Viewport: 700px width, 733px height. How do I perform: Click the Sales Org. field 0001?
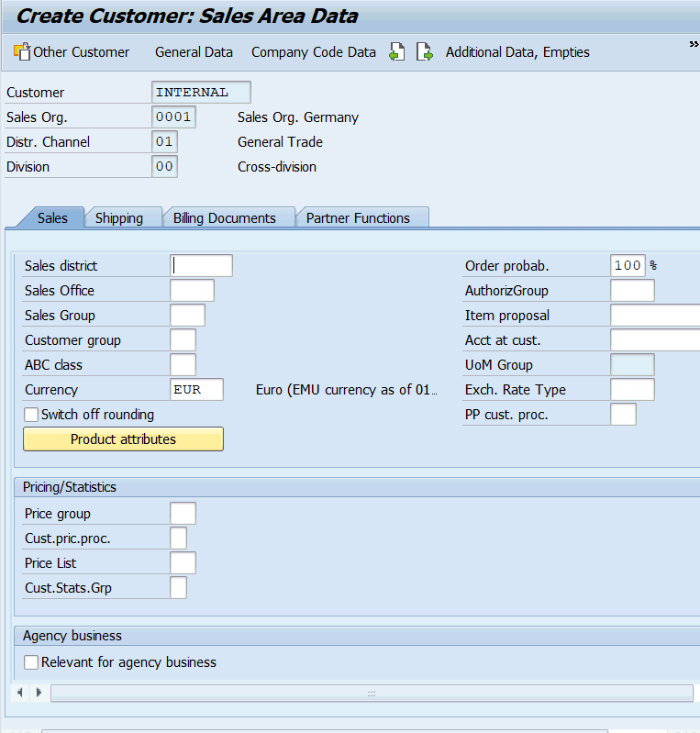(173, 117)
